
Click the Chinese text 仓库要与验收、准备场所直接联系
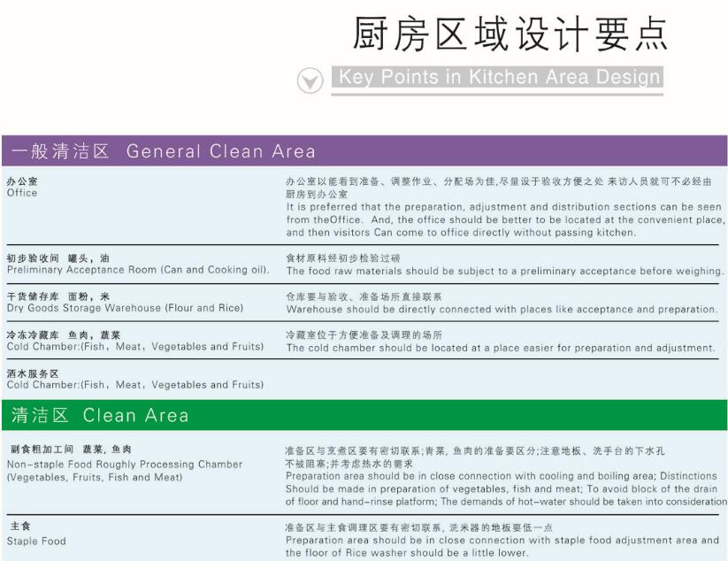[364, 297]
